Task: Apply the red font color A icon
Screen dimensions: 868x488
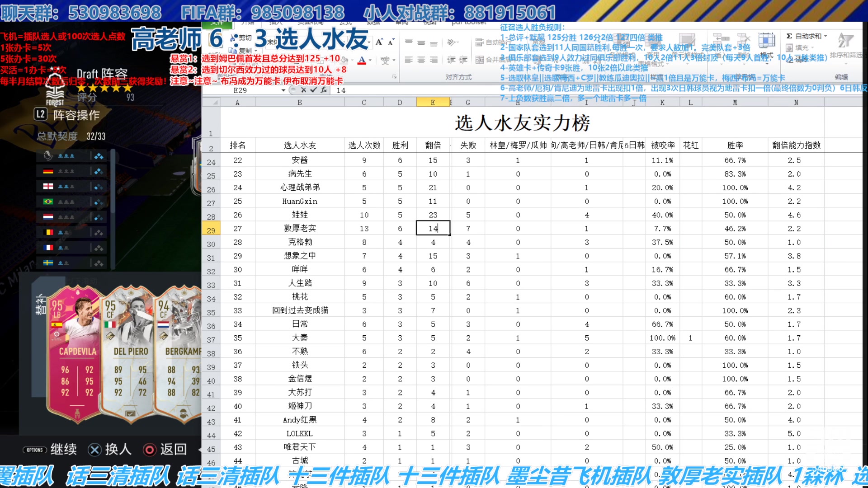Action: click(x=362, y=60)
